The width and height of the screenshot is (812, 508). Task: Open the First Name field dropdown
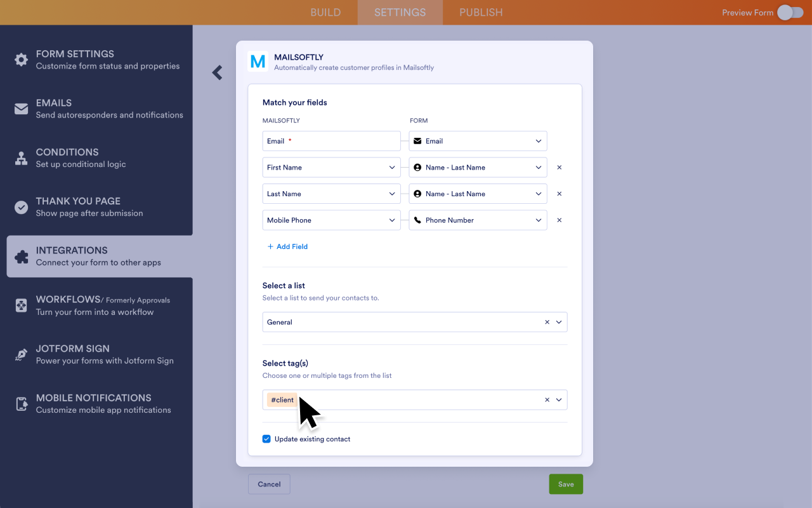331,167
